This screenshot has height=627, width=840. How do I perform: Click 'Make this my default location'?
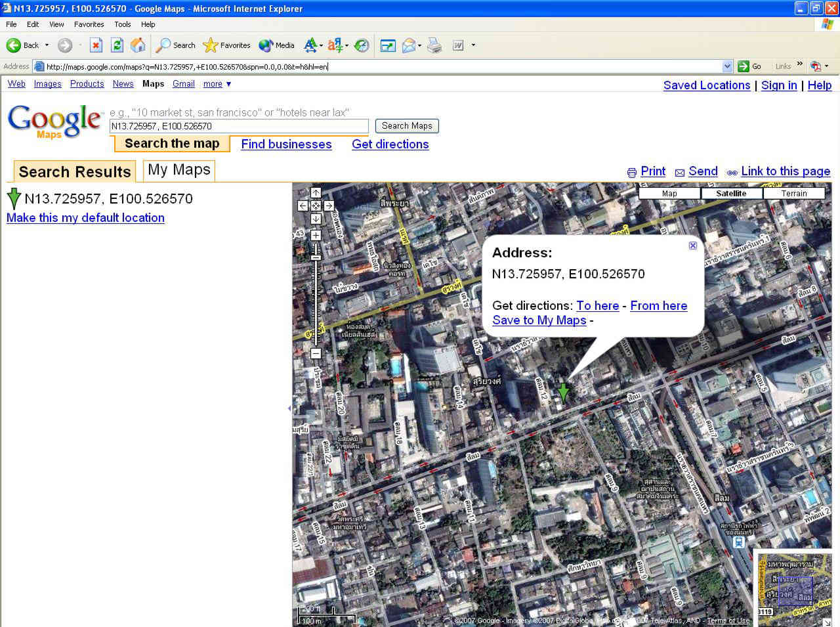[x=85, y=218]
